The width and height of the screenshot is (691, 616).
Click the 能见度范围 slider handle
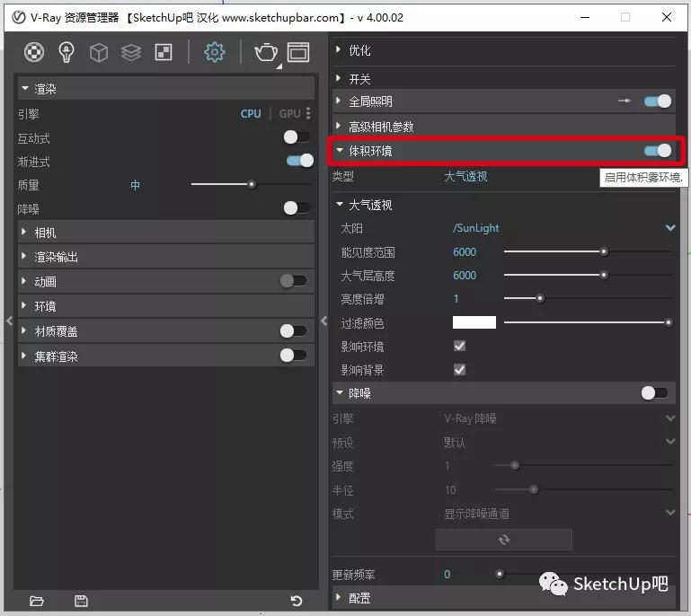[604, 251]
